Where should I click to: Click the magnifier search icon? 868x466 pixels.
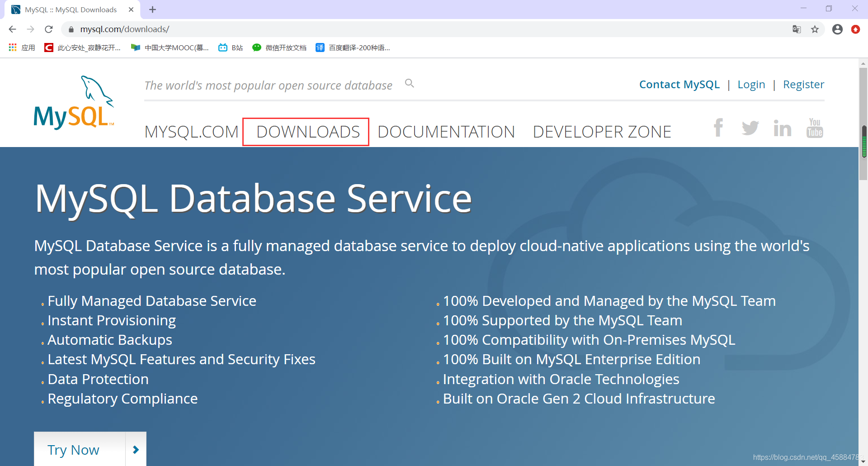410,83
